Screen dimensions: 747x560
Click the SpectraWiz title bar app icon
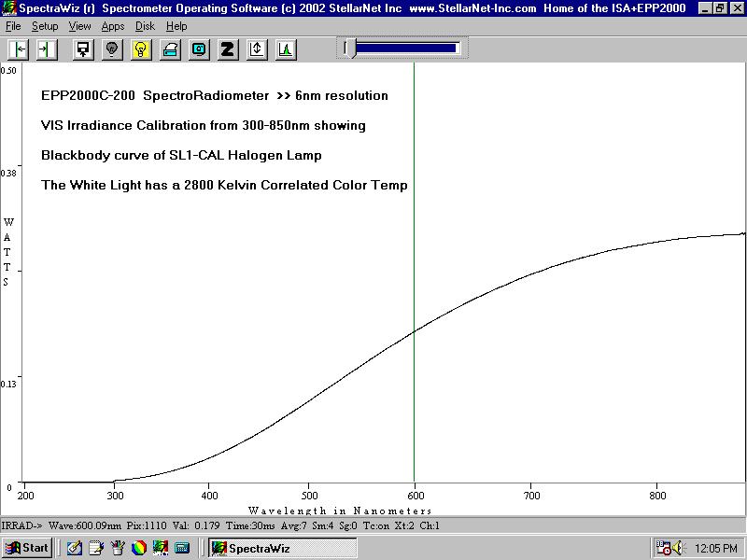[9, 8]
